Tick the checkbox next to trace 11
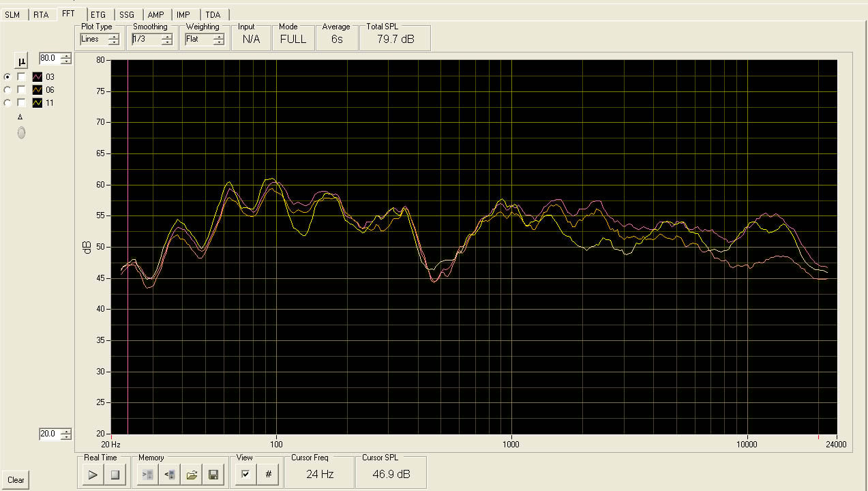This screenshot has width=868, height=491. pyautogui.click(x=22, y=102)
